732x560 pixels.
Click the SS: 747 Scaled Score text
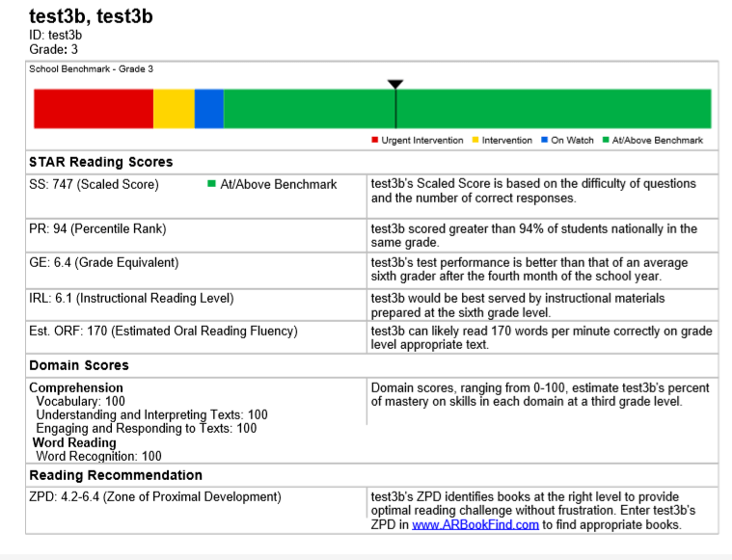click(x=94, y=184)
